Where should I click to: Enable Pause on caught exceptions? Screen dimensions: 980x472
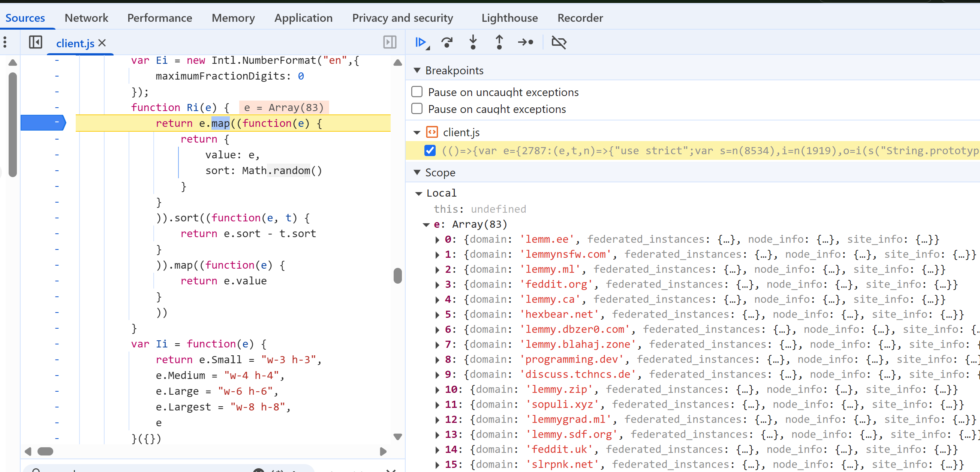click(x=417, y=109)
